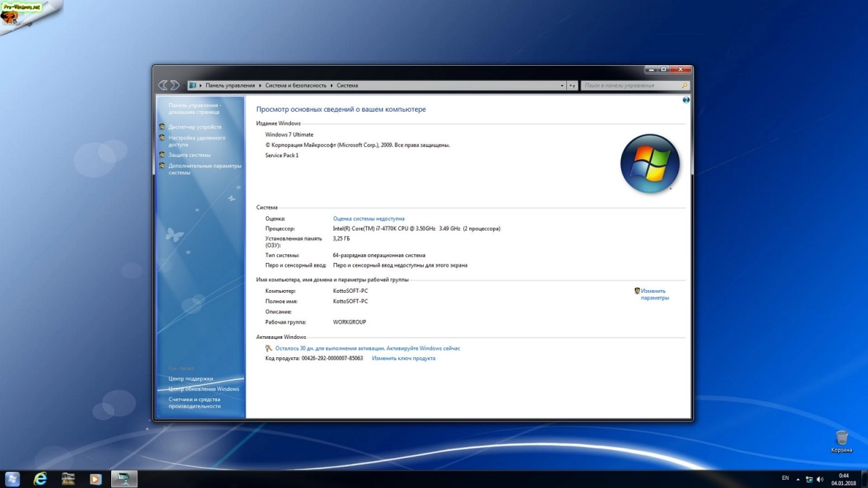Click the Windows 7 Ultimate text
The width and height of the screenshot is (868, 488).
click(289, 135)
